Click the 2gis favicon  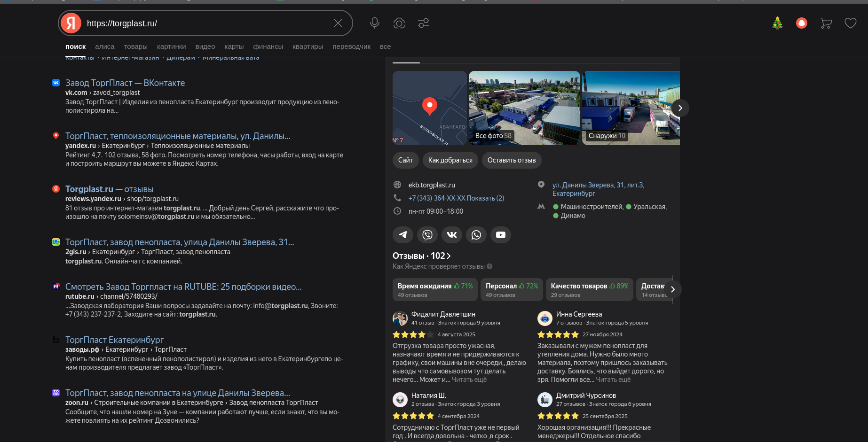click(56, 242)
